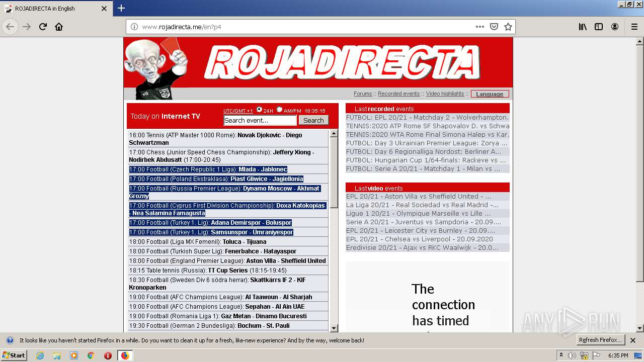This screenshot has width=644, height=362.
Task: Open the Firefox home page
Action: (x=59, y=27)
